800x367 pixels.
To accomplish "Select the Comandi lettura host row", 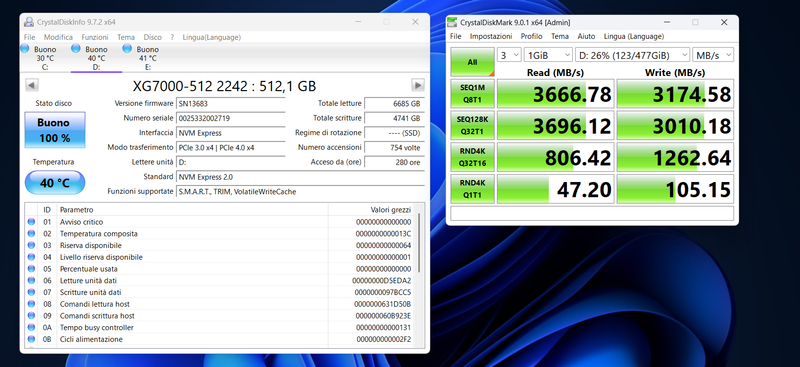I will pyautogui.click(x=220, y=304).
